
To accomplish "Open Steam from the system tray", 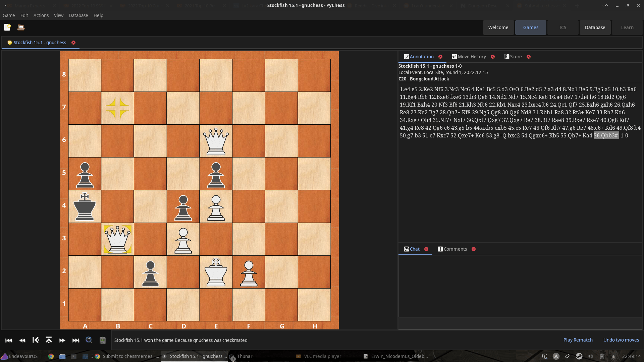I will coord(579,356).
